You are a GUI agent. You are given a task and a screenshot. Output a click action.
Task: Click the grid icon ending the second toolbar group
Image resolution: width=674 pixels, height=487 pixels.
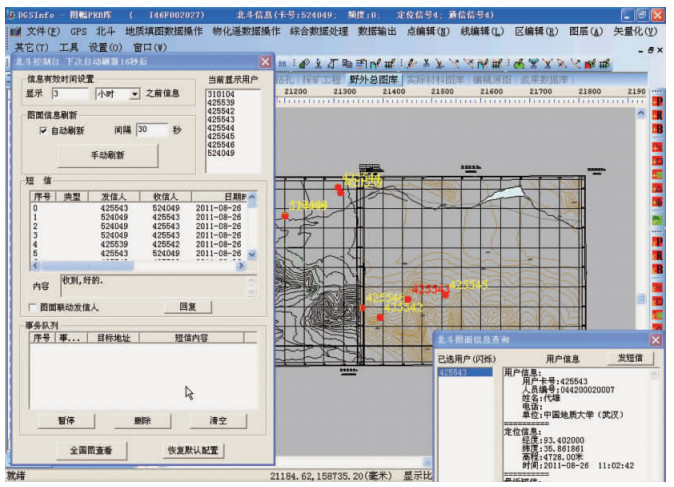click(x=497, y=64)
